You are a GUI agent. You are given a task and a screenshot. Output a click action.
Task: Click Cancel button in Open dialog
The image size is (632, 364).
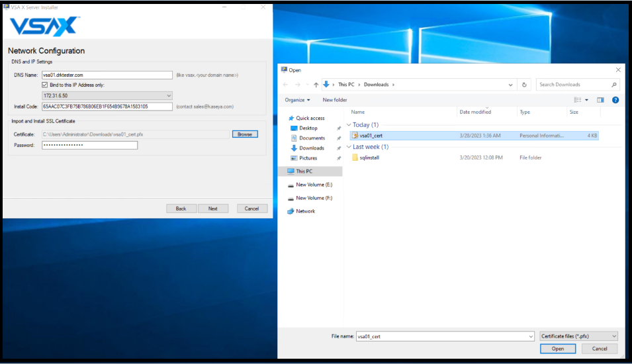click(600, 349)
